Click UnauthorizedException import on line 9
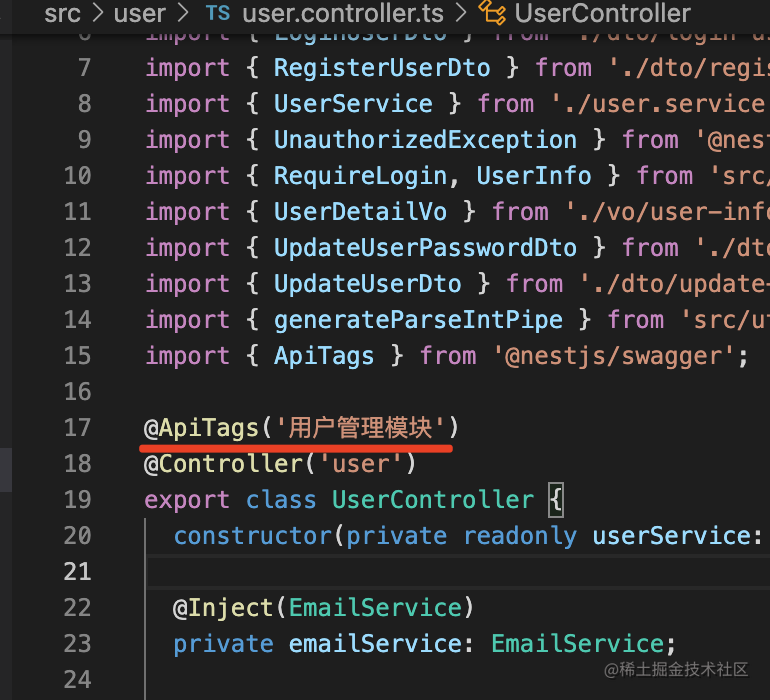Image resolution: width=770 pixels, height=700 pixels. click(425, 140)
